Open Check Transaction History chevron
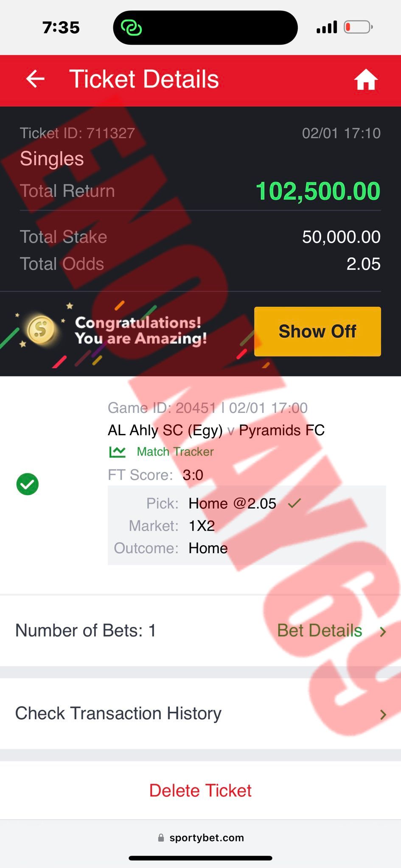 383,715
